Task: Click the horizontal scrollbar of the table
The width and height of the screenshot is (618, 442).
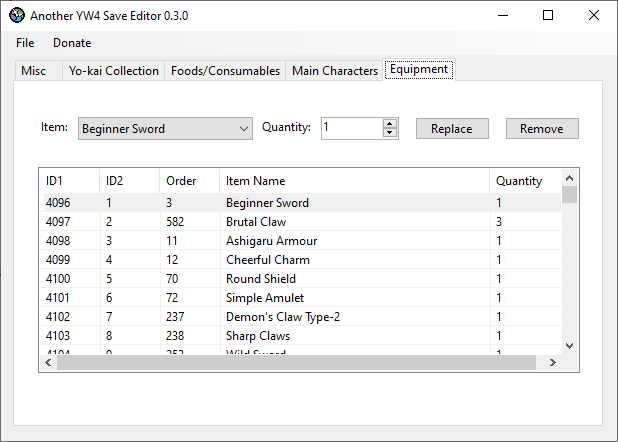Action: click(300, 362)
